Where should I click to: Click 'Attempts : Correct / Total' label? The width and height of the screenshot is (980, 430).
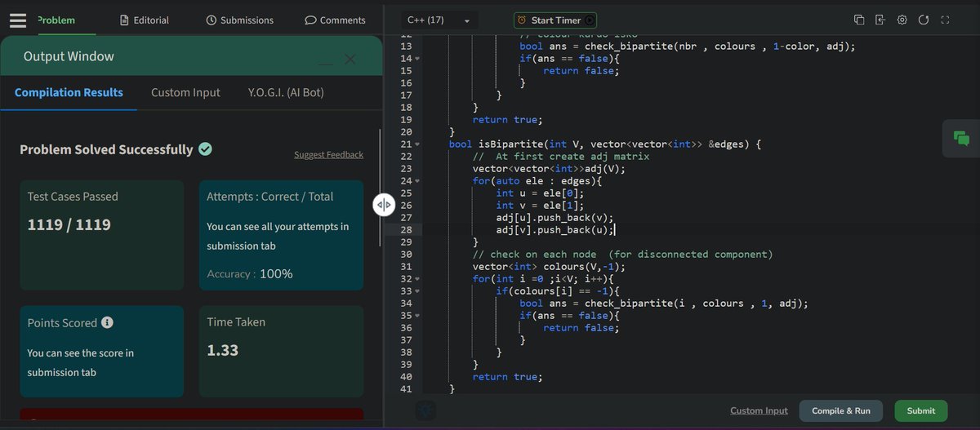tap(269, 197)
